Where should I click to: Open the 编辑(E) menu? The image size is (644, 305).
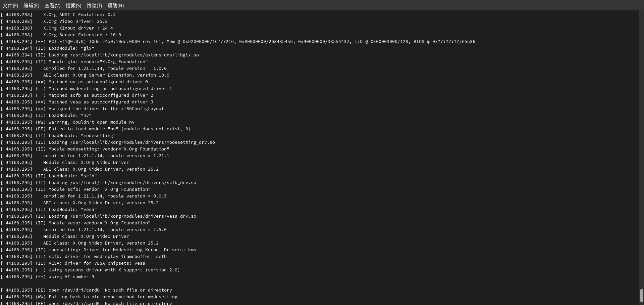[x=31, y=5]
